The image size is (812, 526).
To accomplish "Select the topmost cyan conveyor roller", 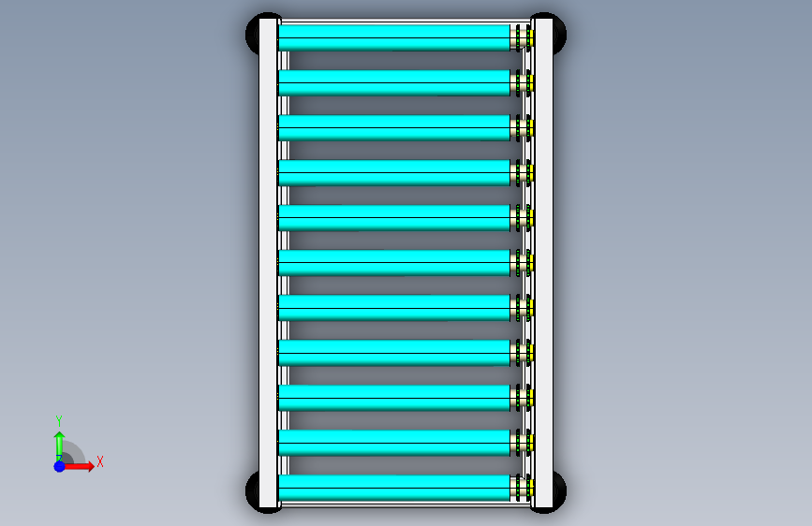I will [394, 37].
